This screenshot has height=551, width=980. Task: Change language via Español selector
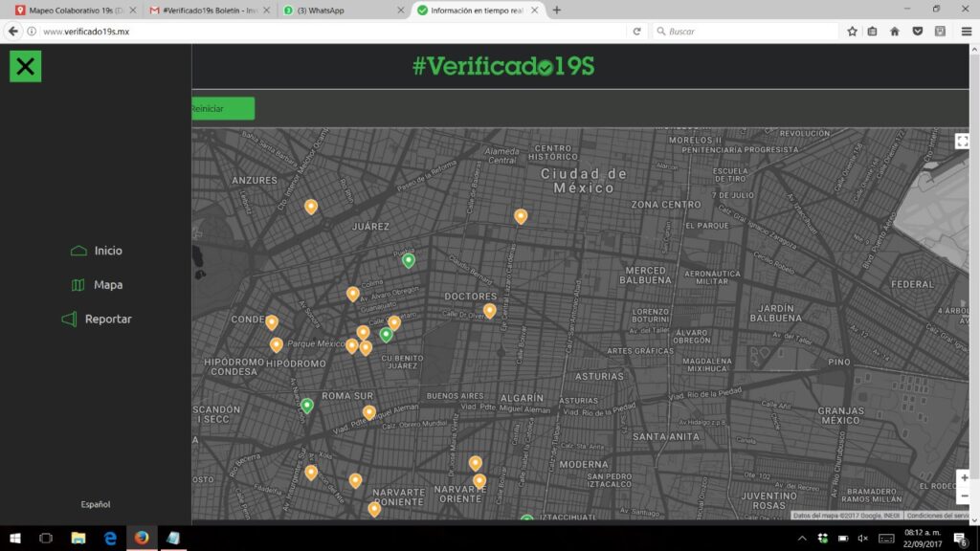coord(96,504)
